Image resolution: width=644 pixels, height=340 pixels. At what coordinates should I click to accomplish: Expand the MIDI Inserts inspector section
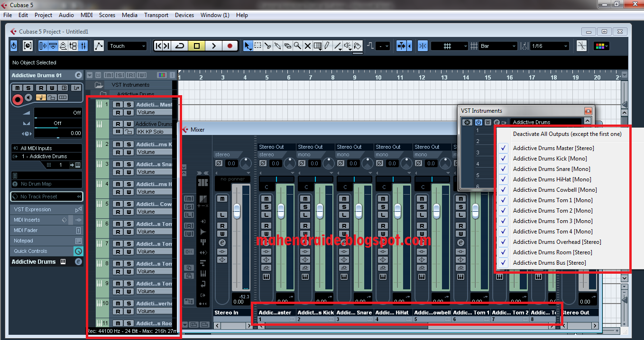(46, 220)
